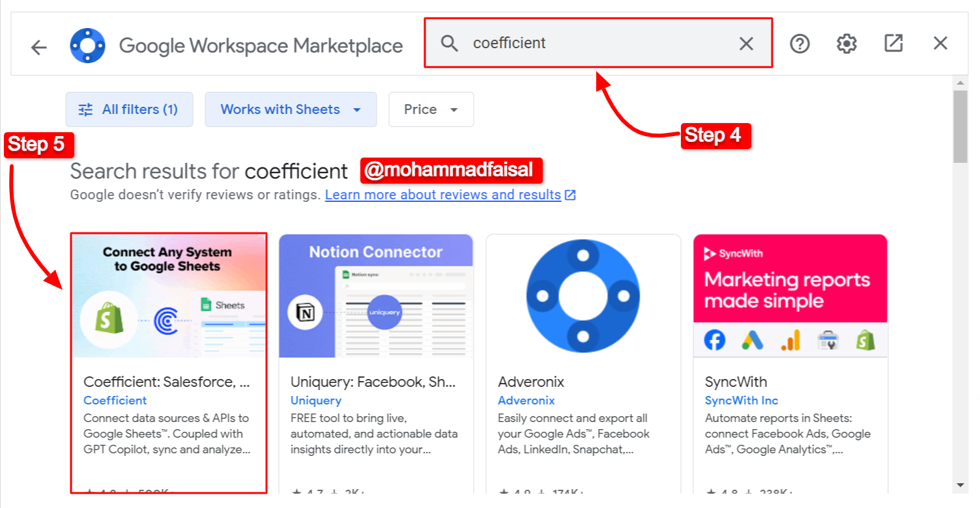Select the Coefficient app banner image
Viewport: 980px width, 508px height.
pyautogui.click(x=169, y=296)
